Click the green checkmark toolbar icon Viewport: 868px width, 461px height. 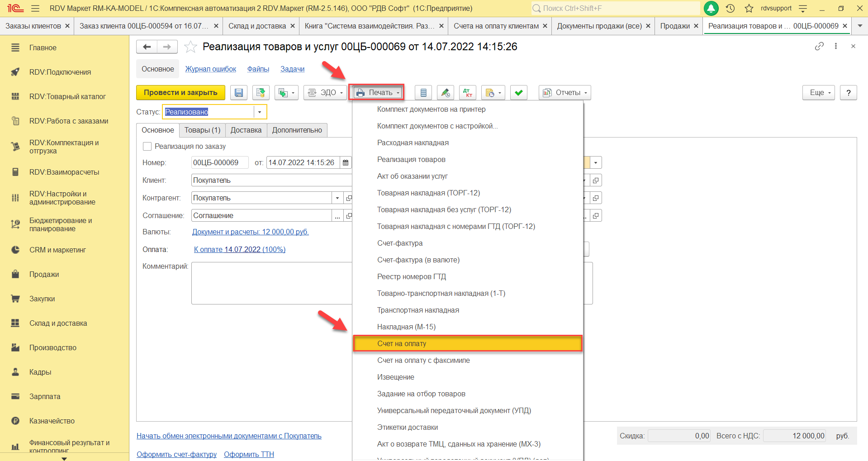518,93
